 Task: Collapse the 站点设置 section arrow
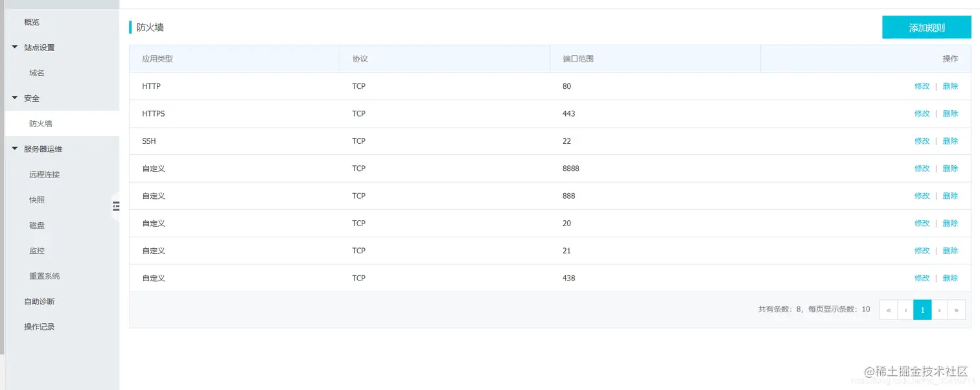click(15, 47)
